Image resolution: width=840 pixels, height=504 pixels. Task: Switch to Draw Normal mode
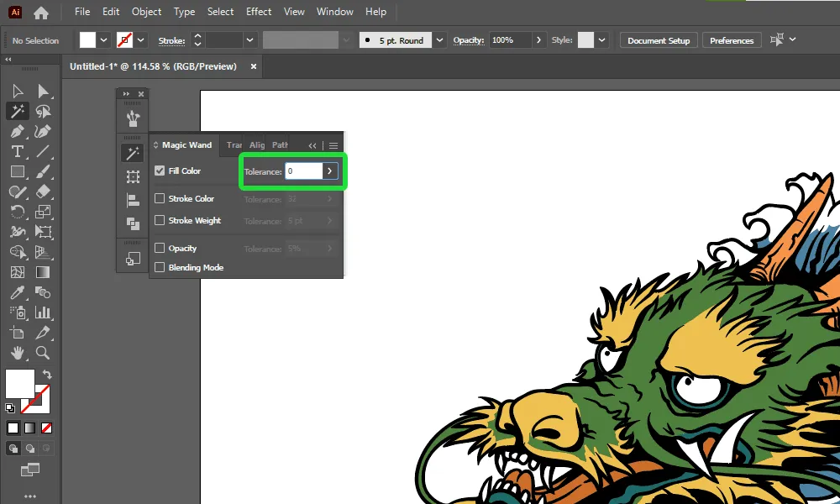(13, 449)
